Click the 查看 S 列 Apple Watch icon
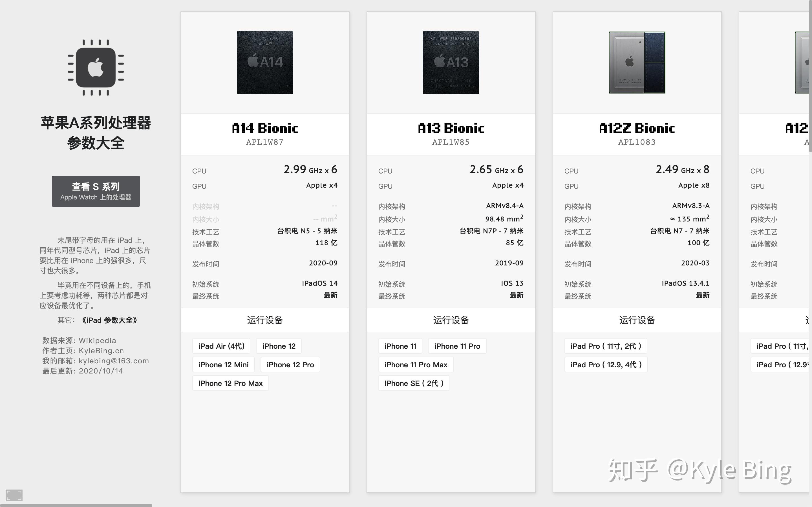The height and width of the screenshot is (507, 812). point(95,191)
